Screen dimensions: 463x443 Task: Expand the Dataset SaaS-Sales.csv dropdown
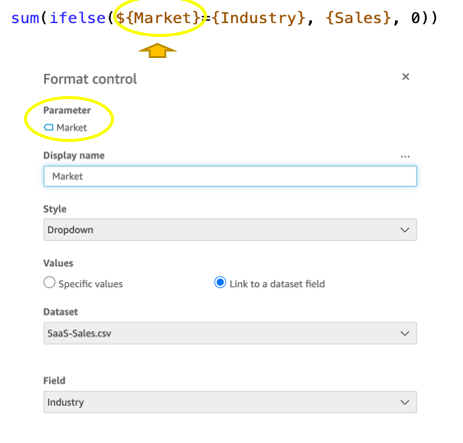pyautogui.click(x=230, y=333)
